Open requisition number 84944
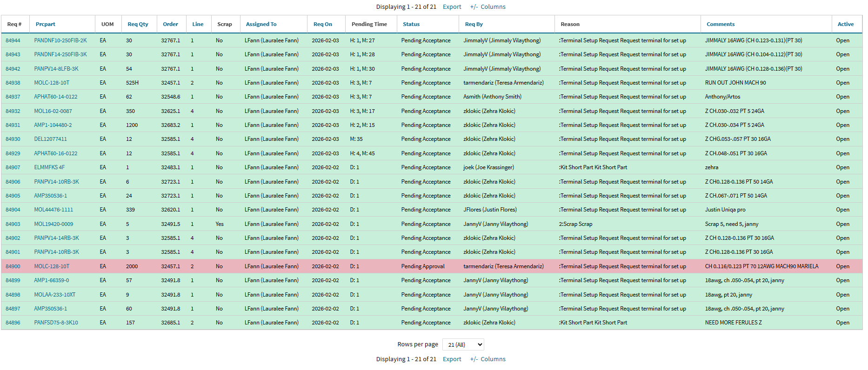The height and width of the screenshot is (370, 868). coord(13,41)
